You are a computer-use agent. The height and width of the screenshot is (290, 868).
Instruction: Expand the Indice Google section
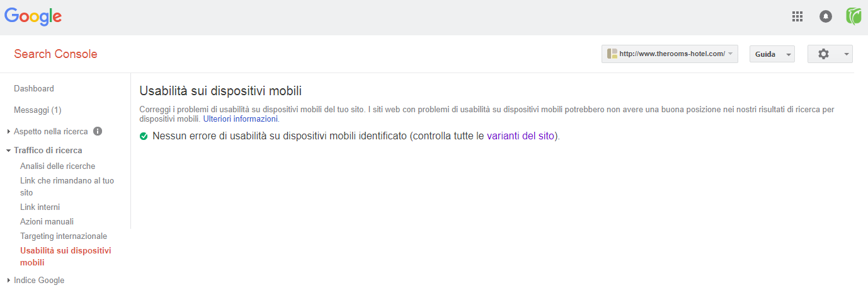[35, 281]
